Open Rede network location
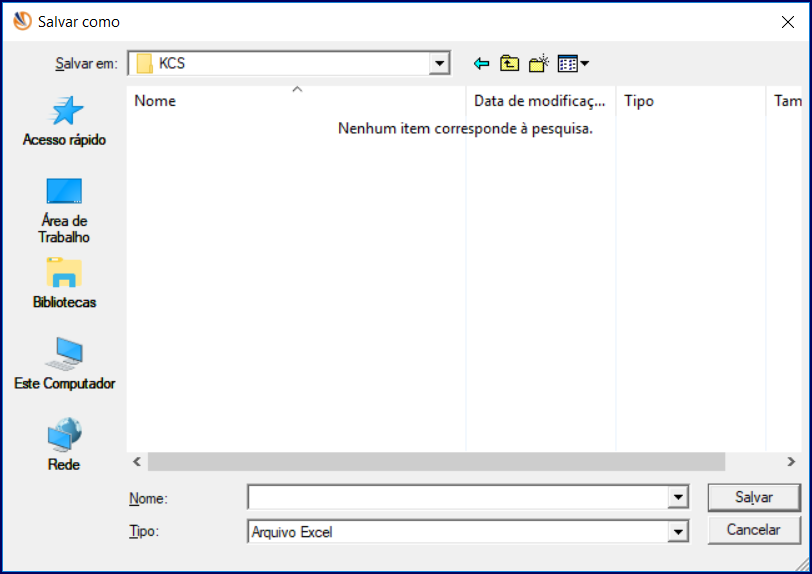 point(64,444)
